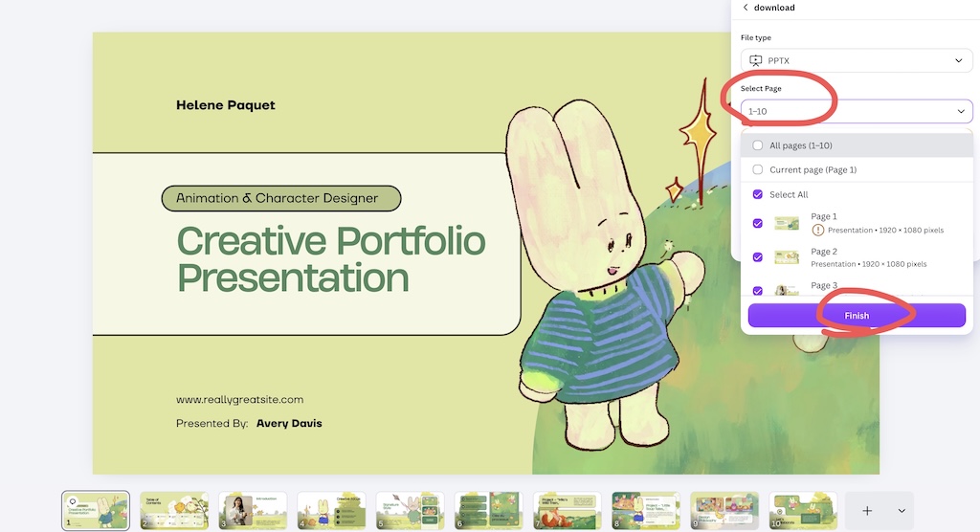This screenshot has height=532, width=980.
Task: Open slide 5 thumbnail in filmstrip
Action: pos(410,511)
